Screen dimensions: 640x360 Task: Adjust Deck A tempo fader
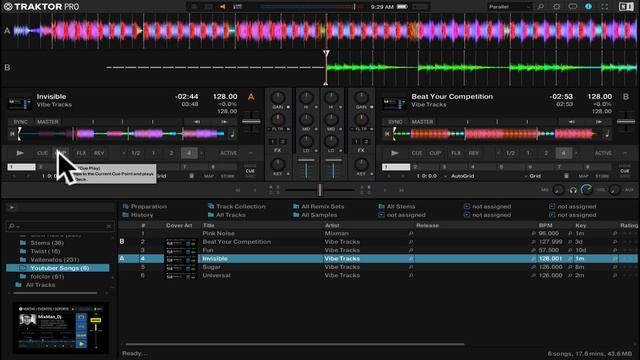(x=251, y=122)
